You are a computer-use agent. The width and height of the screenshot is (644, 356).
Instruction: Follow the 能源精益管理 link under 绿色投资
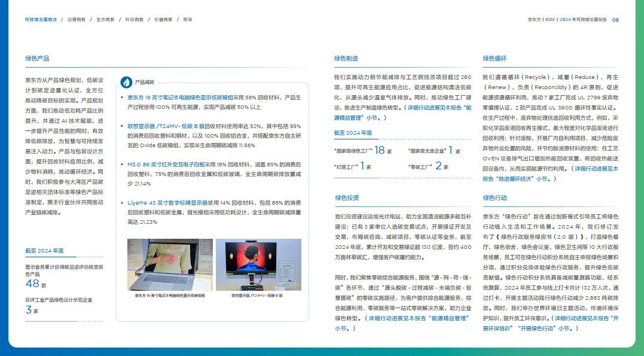[402, 324]
